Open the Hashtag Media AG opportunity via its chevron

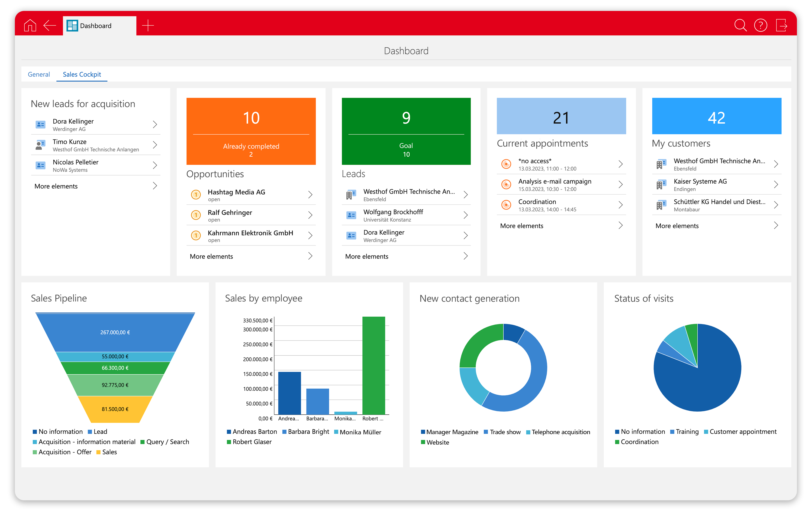[x=310, y=195]
